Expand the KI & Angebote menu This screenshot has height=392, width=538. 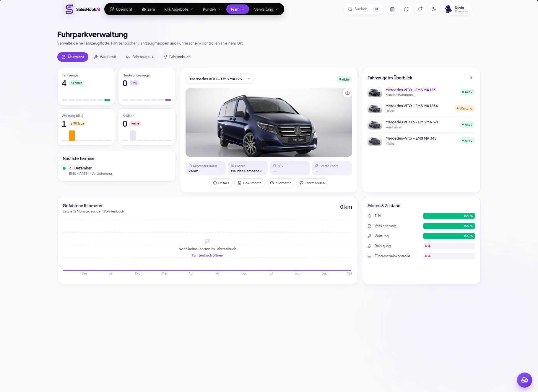pyautogui.click(x=178, y=9)
